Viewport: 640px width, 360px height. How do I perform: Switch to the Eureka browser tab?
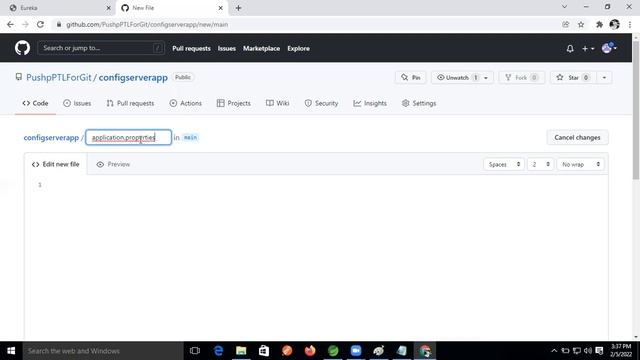[60, 8]
